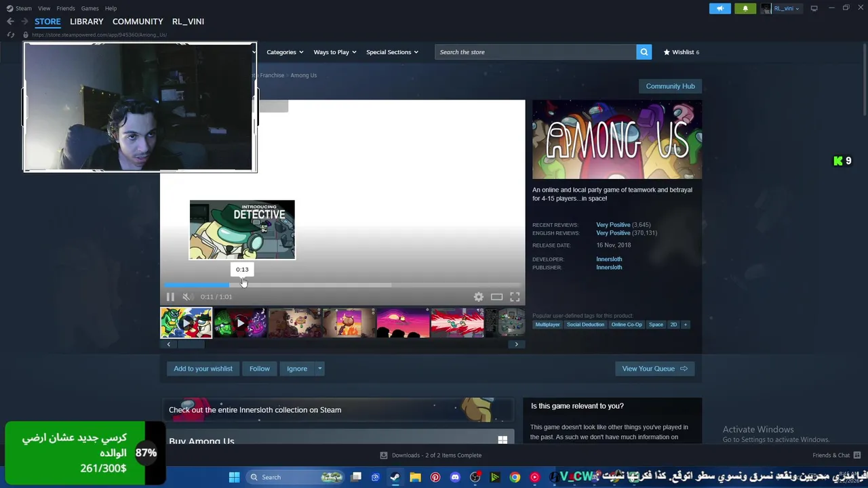Open the Friends menu
This screenshot has height=488, width=868.
(x=66, y=8)
